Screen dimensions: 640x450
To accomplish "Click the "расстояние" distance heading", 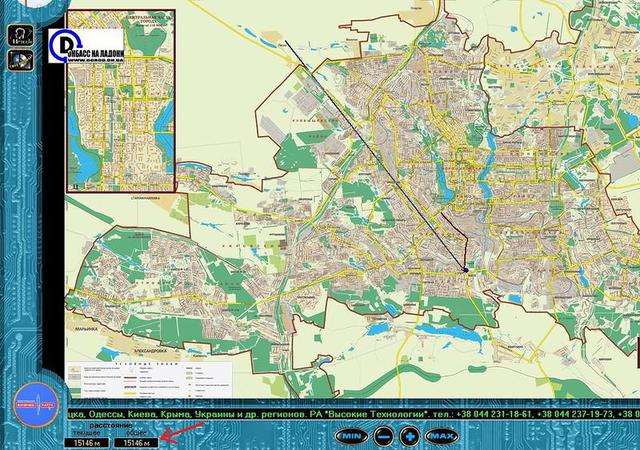I will (119, 424).
